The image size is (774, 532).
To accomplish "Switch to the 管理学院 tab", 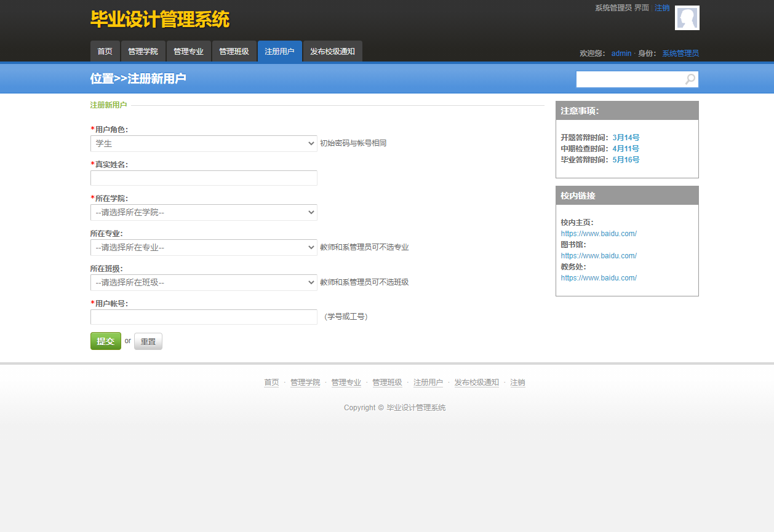I will pos(143,51).
